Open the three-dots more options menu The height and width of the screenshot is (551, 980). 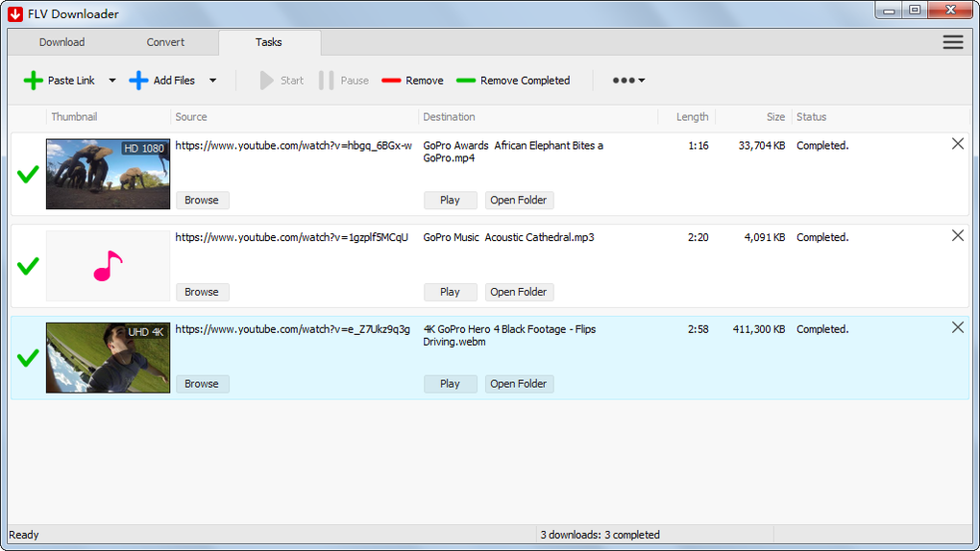[628, 81]
